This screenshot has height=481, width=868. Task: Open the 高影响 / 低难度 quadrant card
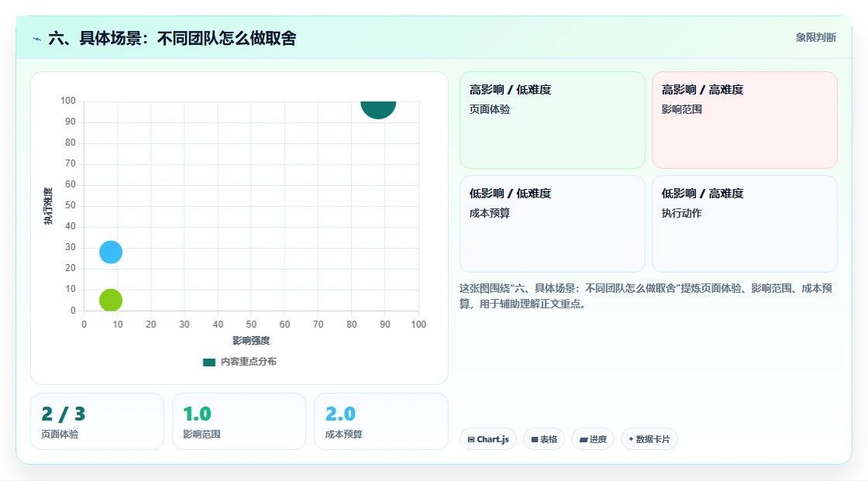(552, 120)
